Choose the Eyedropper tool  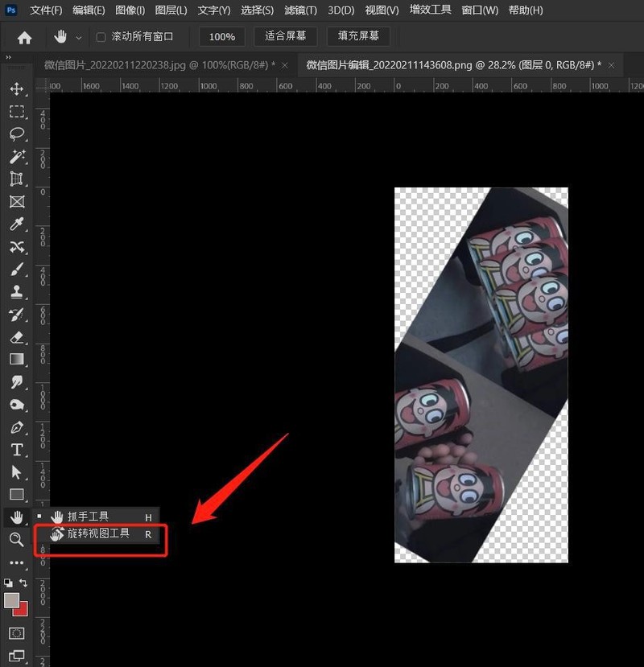(x=16, y=224)
